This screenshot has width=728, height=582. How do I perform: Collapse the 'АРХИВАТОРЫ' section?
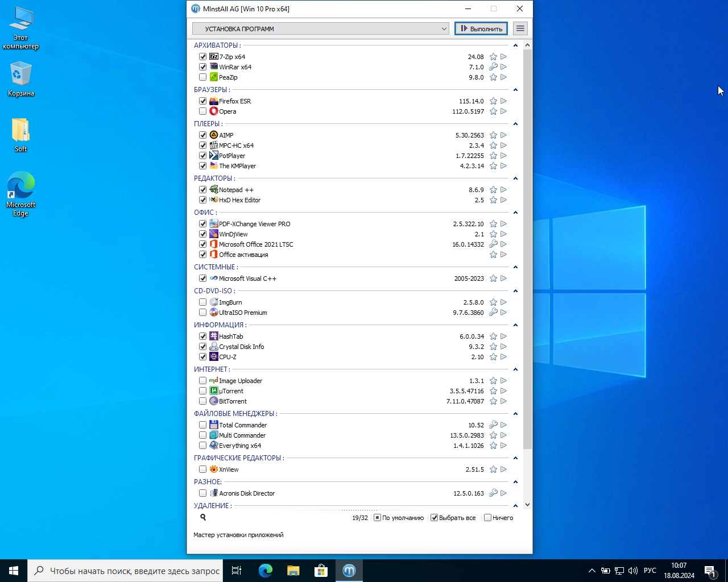[515, 45]
